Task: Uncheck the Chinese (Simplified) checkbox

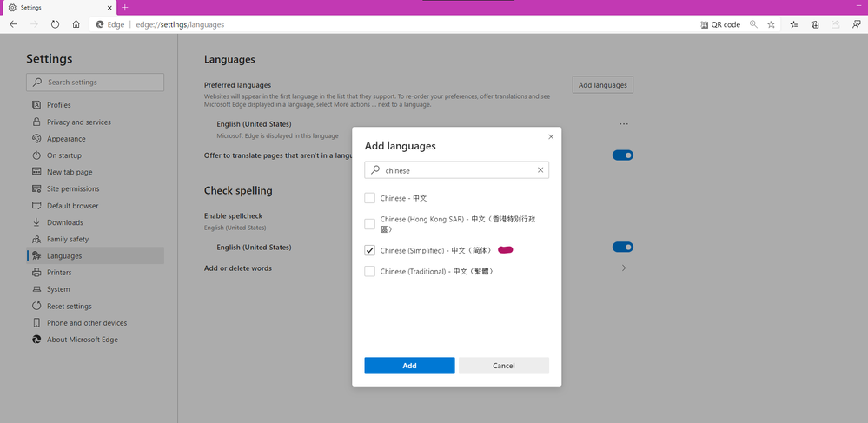Action: 370,250
